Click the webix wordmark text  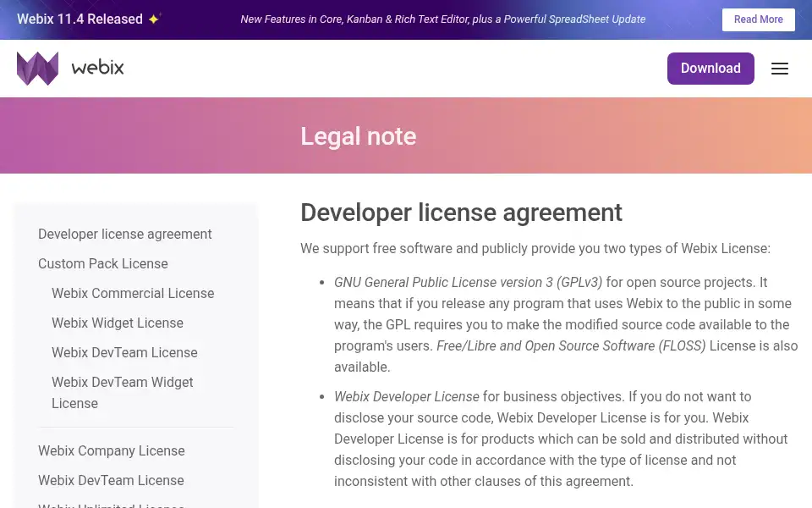click(97, 68)
